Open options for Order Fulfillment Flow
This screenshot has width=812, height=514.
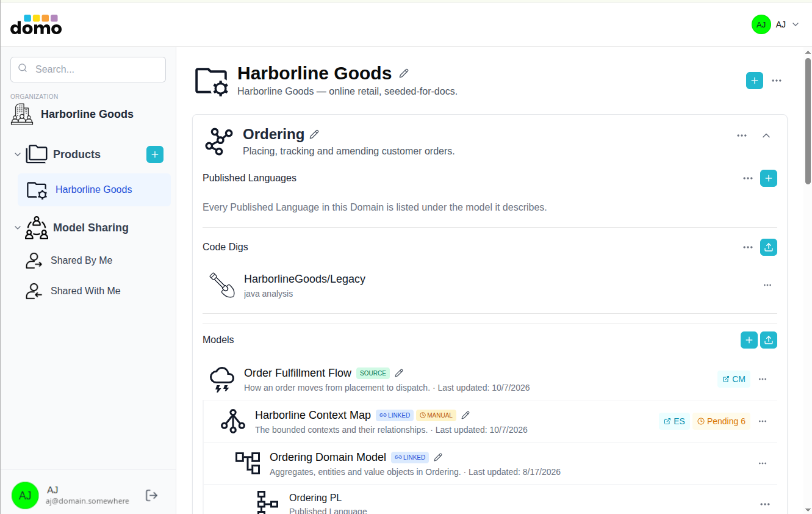click(x=763, y=379)
